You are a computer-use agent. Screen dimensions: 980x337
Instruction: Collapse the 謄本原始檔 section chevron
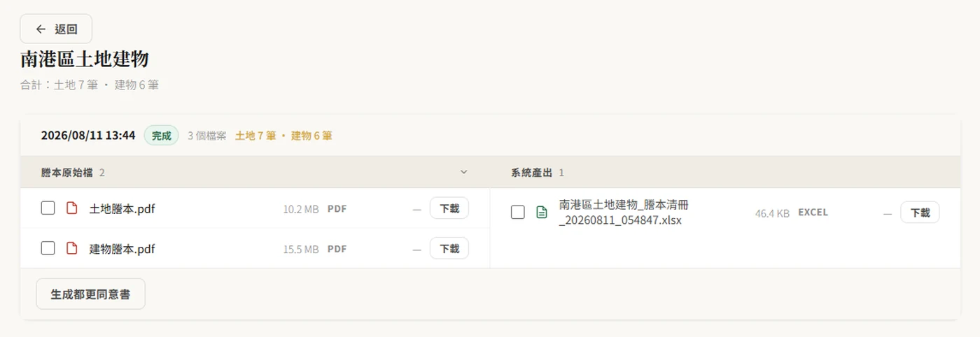[x=463, y=172]
